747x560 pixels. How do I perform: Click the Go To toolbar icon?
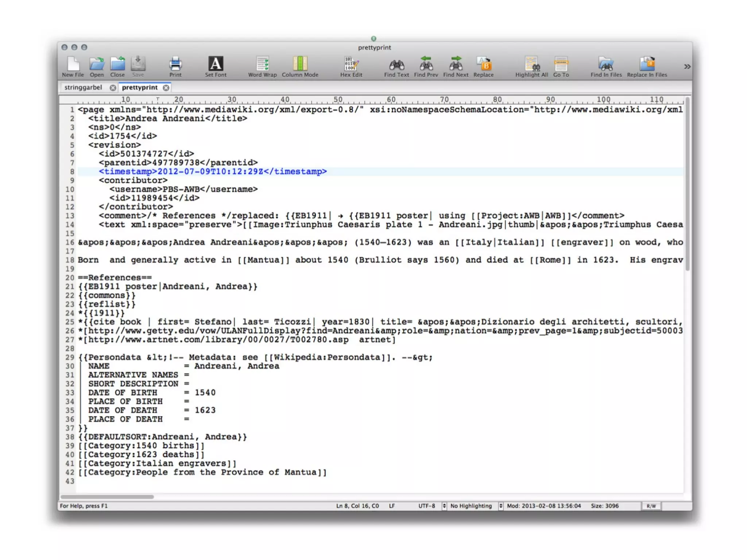(561, 65)
